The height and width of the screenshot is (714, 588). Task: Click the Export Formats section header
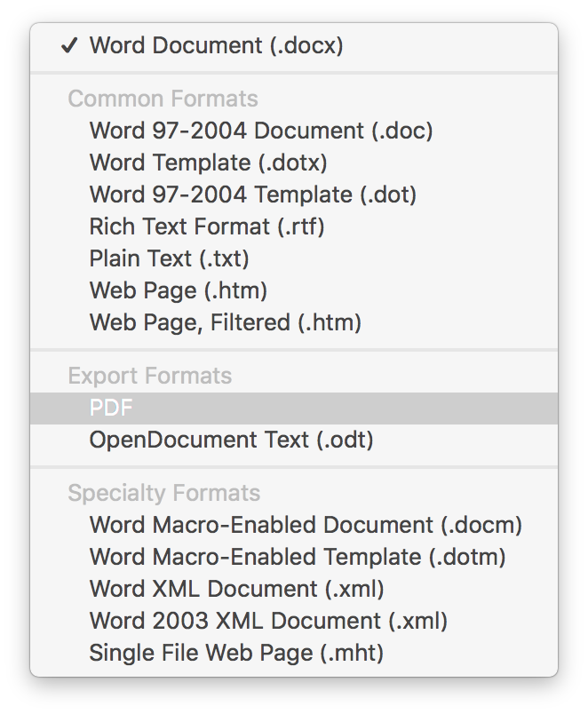(x=150, y=377)
